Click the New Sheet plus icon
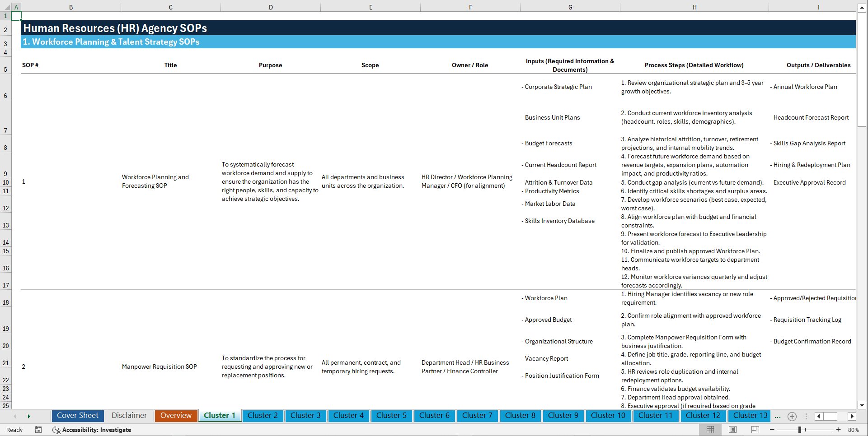Image resolution: width=868 pixels, height=436 pixels. tap(792, 416)
